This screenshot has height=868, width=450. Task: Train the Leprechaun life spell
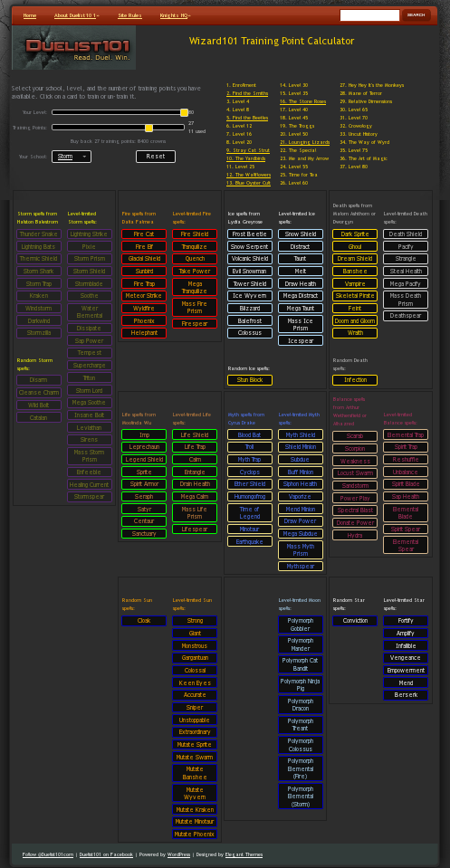click(x=144, y=447)
